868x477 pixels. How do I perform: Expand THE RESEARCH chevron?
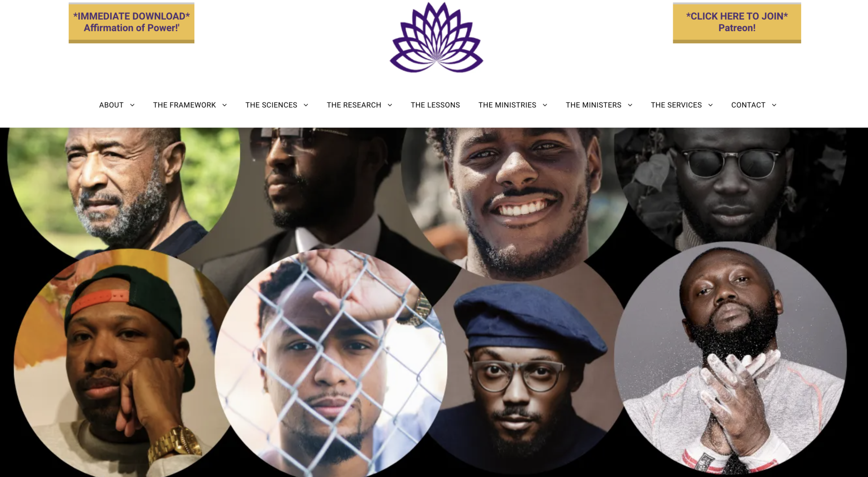390,105
